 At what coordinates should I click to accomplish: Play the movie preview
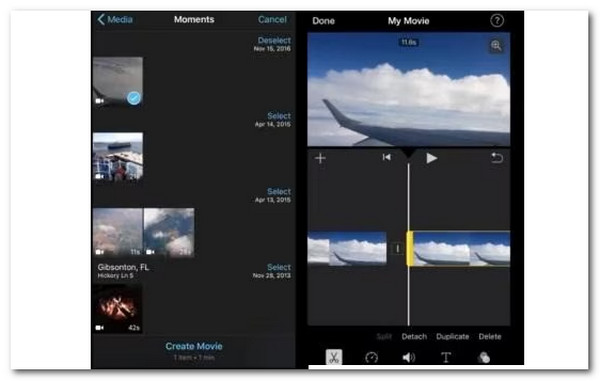tap(432, 158)
